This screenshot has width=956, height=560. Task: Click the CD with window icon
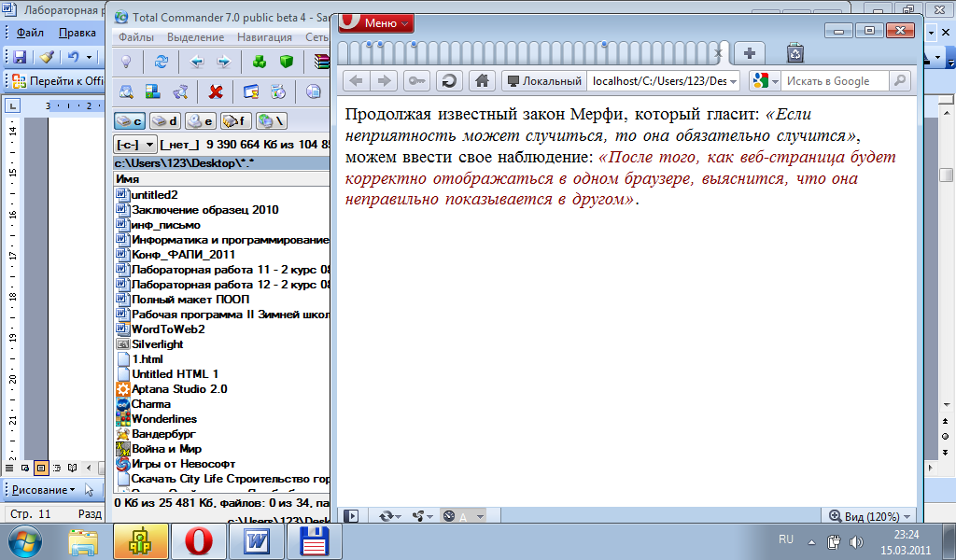click(x=278, y=91)
